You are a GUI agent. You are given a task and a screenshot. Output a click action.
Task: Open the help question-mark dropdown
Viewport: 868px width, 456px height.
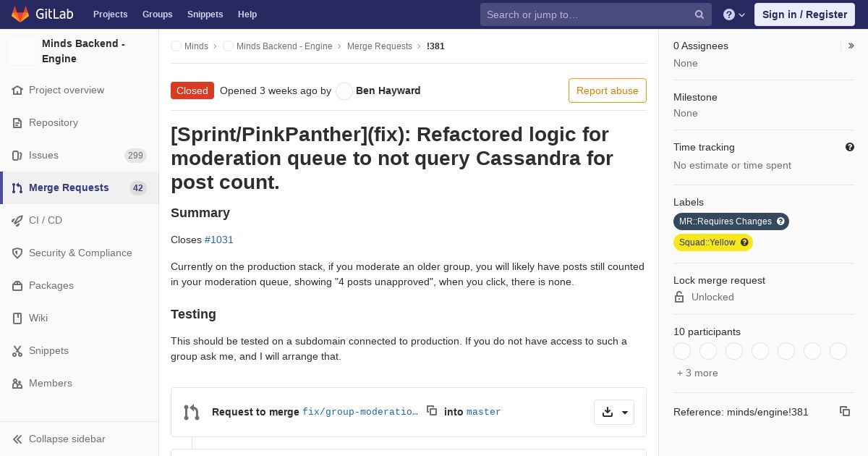click(x=734, y=14)
